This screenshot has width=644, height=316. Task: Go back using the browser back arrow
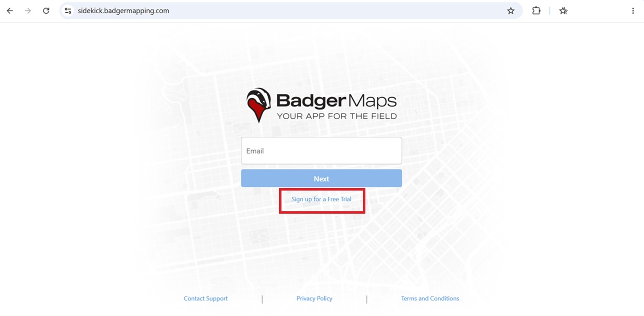pos(10,11)
